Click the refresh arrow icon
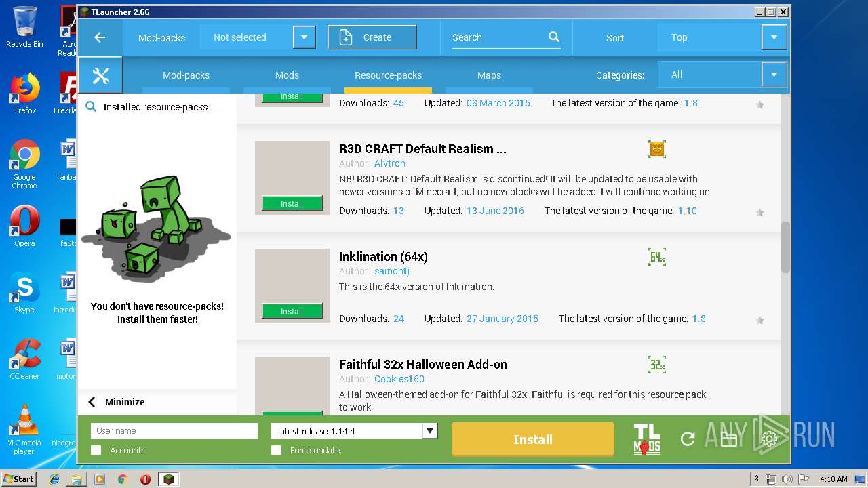868x488 pixels. pyautogui.click(x=688, y=439)
